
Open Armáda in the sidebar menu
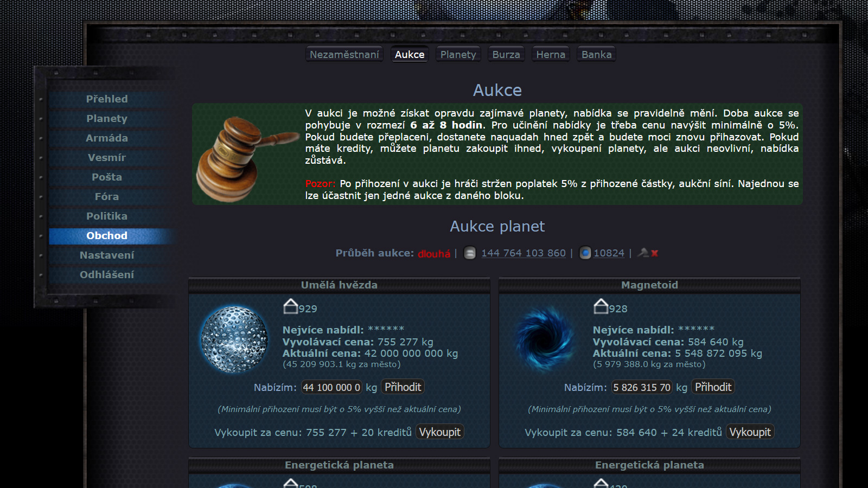[107, 138]
